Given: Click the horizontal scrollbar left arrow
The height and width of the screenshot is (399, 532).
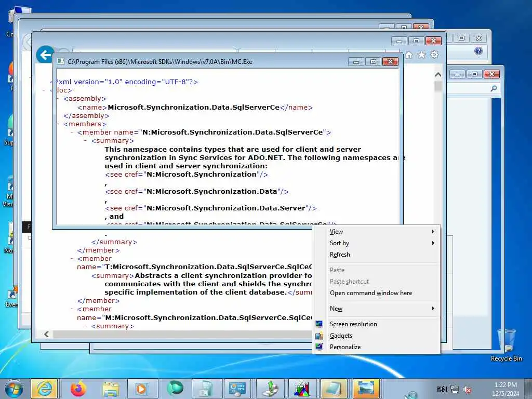Looking at the screenshot, I should click(x=46, y=334).
